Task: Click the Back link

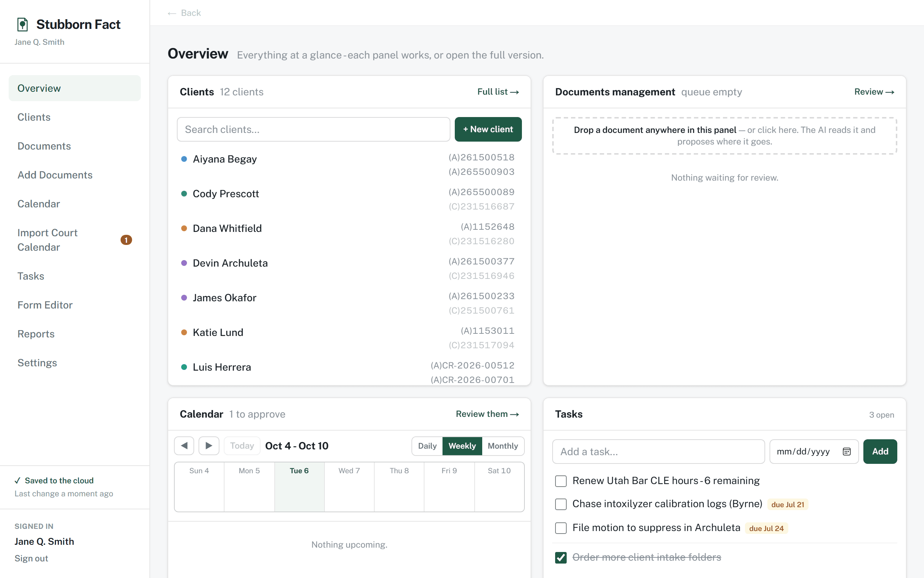Action: [184, 13]
